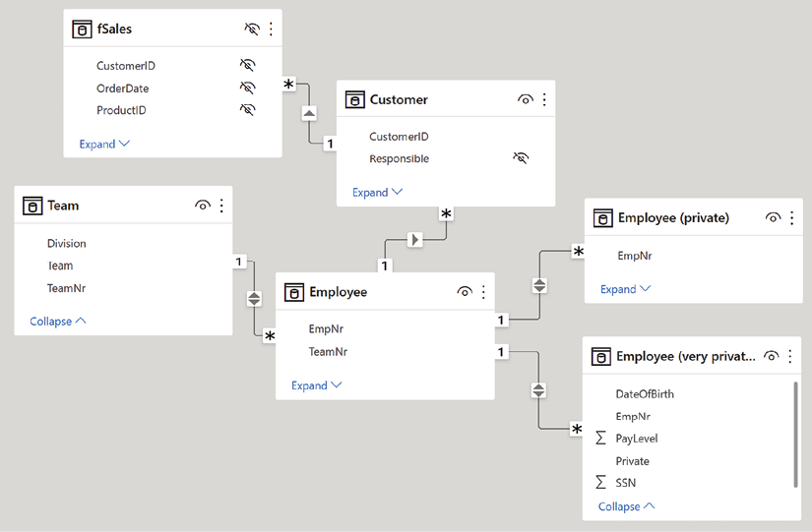Open the Team table more options menu

pos(221,206)
